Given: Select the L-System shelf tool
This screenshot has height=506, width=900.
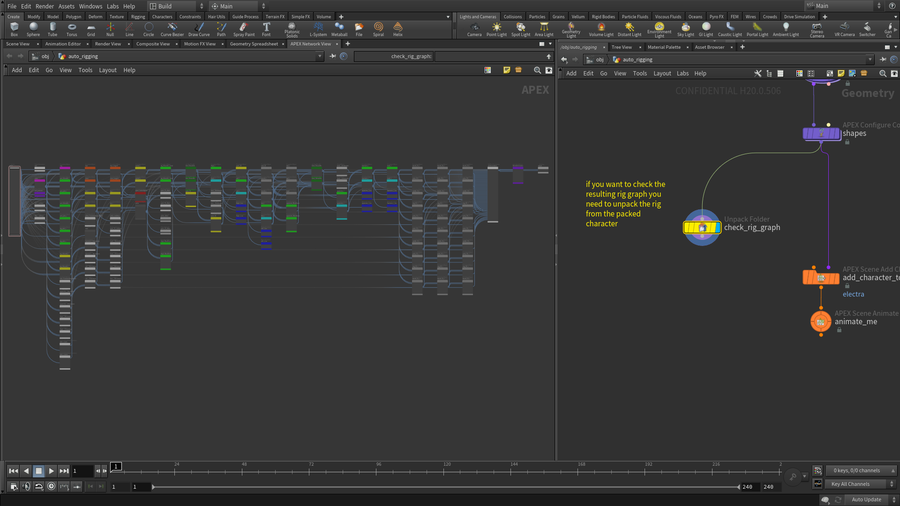Looking at the screenshot, I should 318,29.
